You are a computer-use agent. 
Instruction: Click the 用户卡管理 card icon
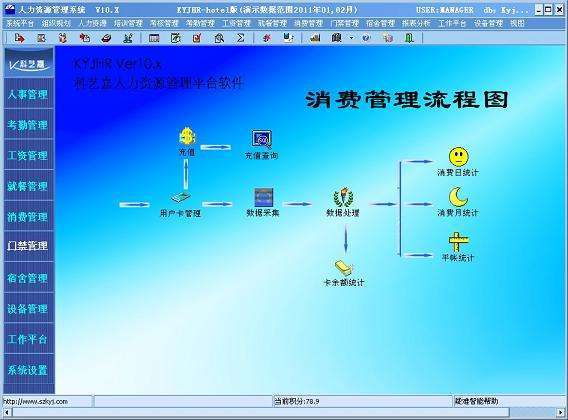[x=180, y=198]
